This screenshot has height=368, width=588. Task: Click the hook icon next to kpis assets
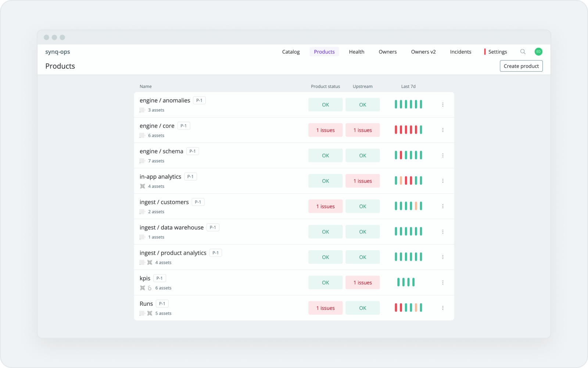click(149, 288)
